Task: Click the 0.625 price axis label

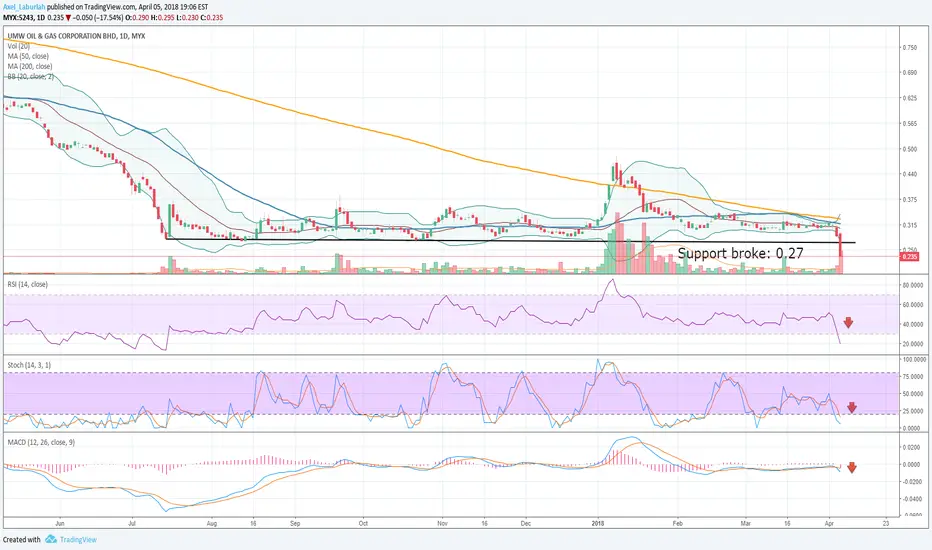Action: coord(909,98)
